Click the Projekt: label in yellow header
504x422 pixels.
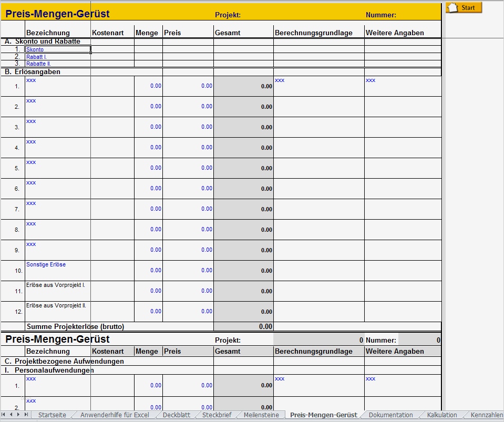click(228, 15)
